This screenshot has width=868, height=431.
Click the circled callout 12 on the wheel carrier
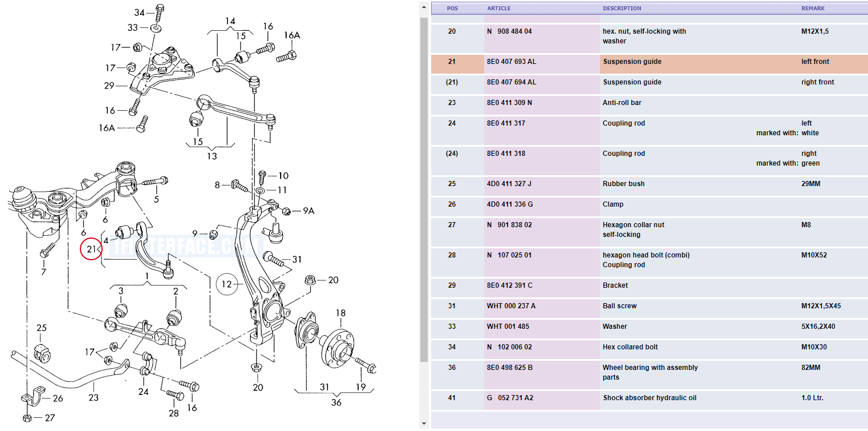coord(227,284)
